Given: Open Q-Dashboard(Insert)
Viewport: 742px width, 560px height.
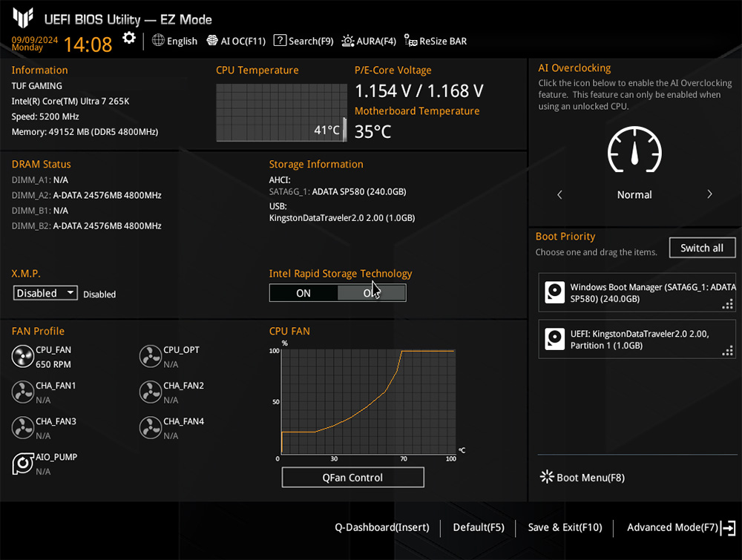Looking at the screenshot, I should tap(382, 527).
